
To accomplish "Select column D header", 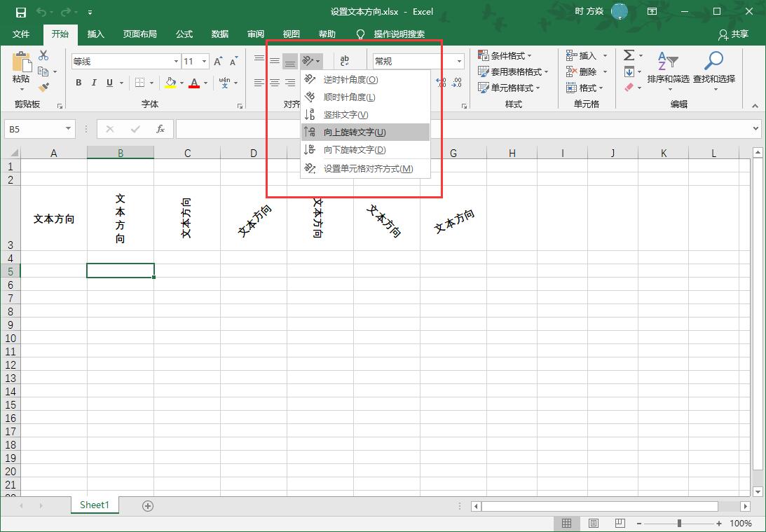I will click(x=253, y=153).
